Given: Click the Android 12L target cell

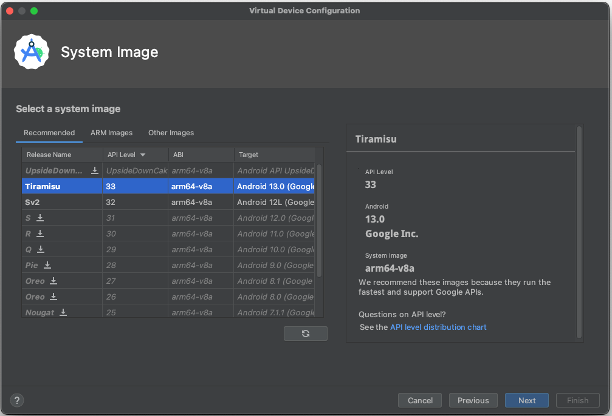Looking at the screenshot, I should pos(274,202).
